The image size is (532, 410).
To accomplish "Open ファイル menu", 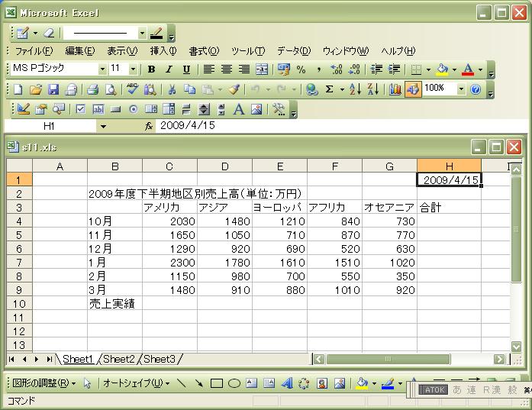I will click(x=34, y=51).
